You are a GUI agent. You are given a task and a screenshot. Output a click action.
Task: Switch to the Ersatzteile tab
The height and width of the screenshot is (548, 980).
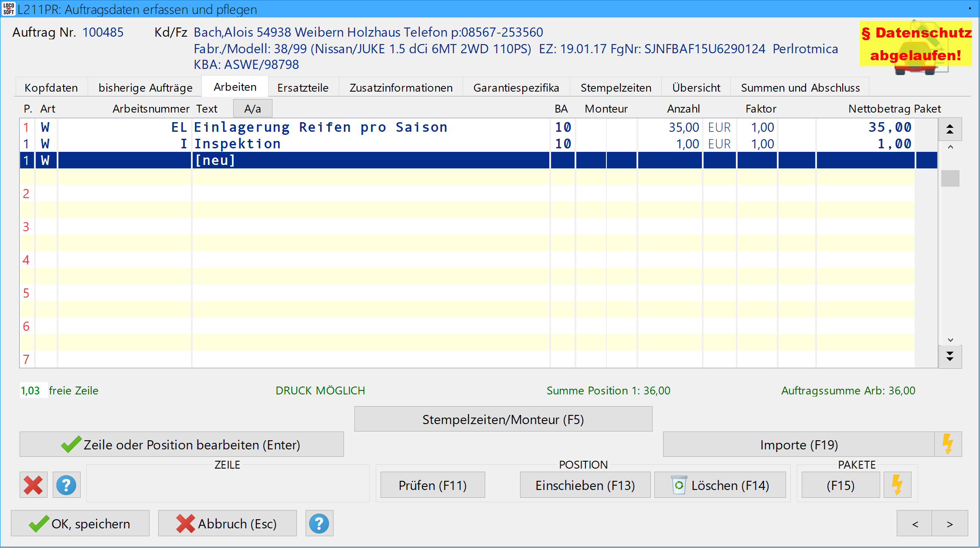click(303, 88)
